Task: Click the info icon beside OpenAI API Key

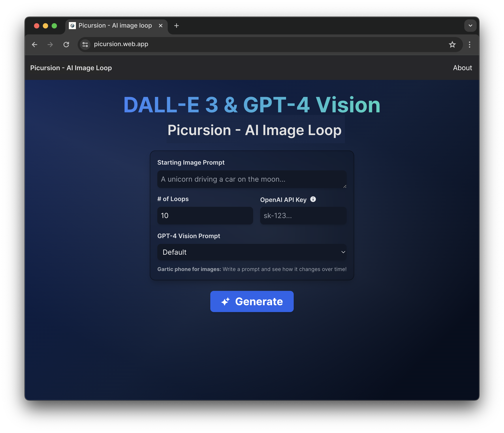Action: coord(313,199)
